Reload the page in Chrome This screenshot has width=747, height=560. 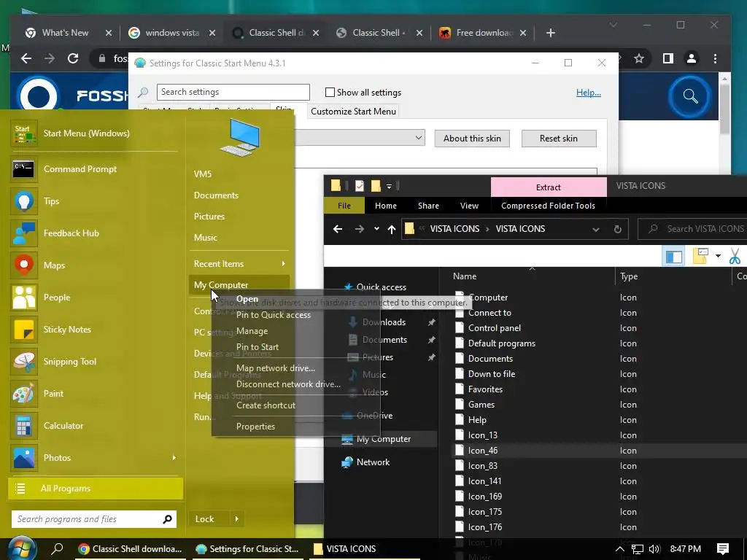pos(72,58)
